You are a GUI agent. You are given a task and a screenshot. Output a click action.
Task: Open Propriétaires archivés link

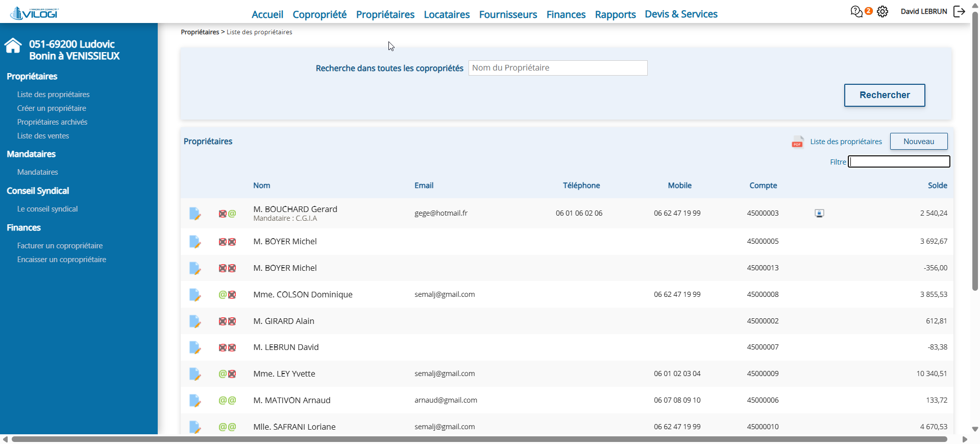(52, 122)
